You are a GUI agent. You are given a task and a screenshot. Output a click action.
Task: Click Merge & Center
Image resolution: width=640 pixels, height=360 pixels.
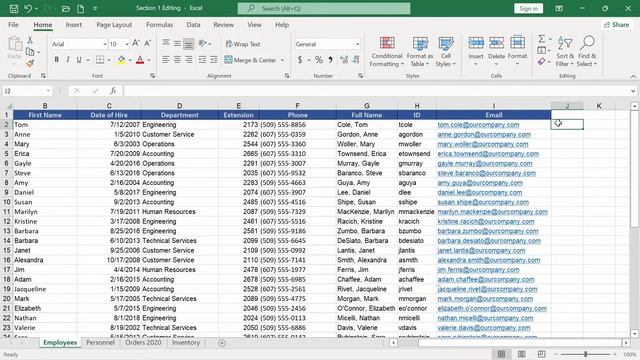250,60
